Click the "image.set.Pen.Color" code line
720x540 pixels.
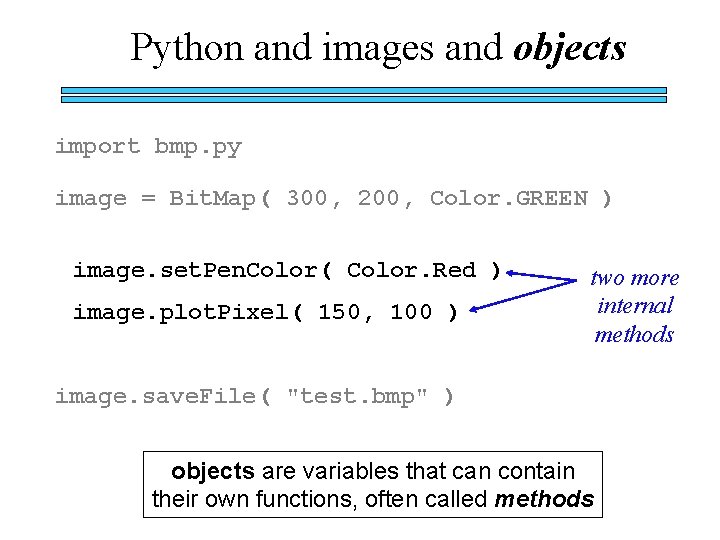coord(286,271)
